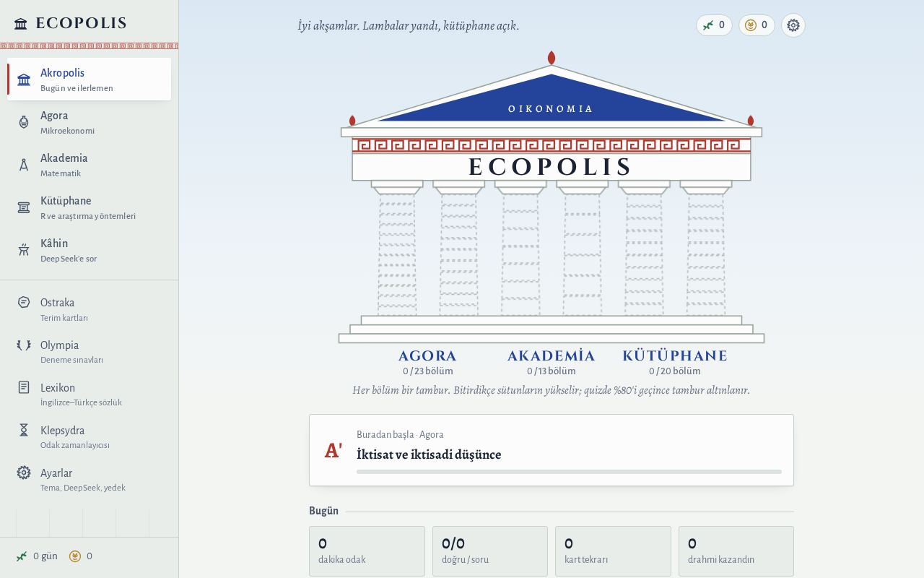Select the Akropolis menu label
924x578 pixels.
pyautogui.click(x=62, y=73)
